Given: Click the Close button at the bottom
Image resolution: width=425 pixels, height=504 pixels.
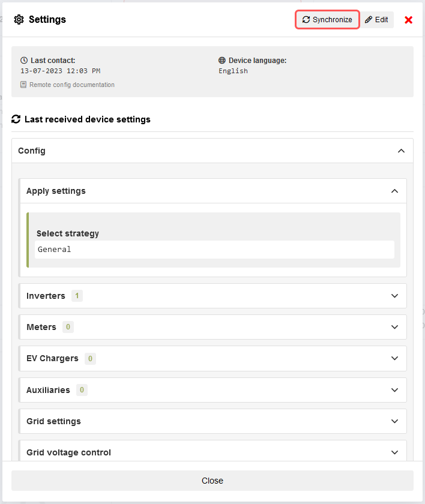Looking at the screenshot, I should [x=212, y=481].
